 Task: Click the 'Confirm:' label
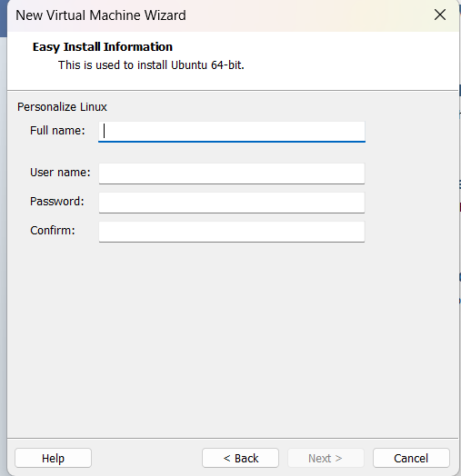[52, 231]
